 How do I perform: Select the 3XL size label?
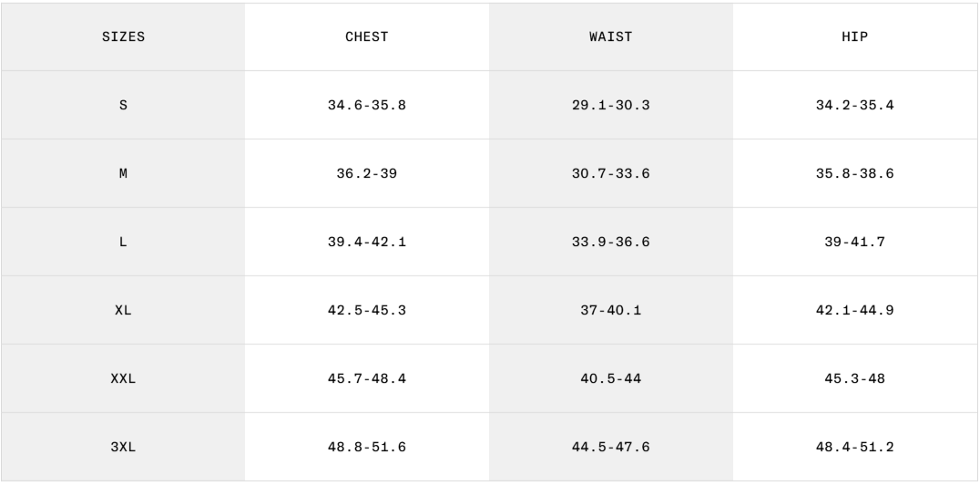(x=123, y=448)
